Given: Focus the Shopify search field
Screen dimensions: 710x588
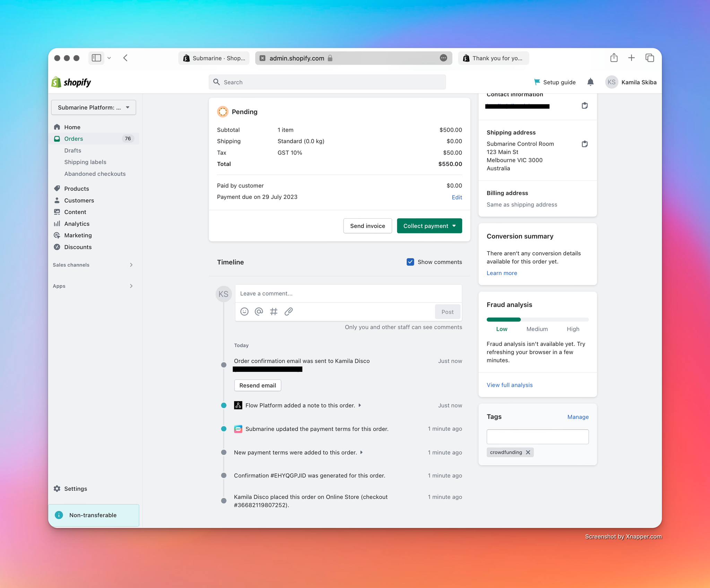Looking at the screenshot, I should (327, 82).
